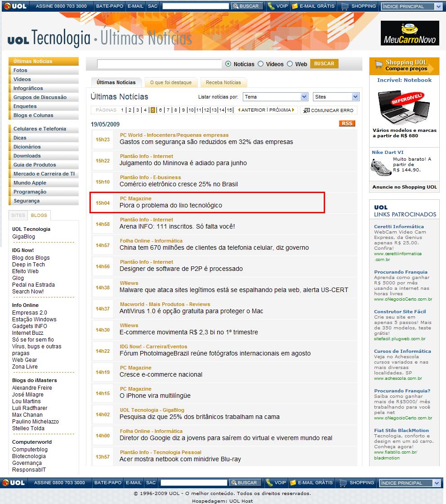Click the Próxima page arrow
Image resolution: width=446 pixels, height=504 pixels.
(293, 110)
